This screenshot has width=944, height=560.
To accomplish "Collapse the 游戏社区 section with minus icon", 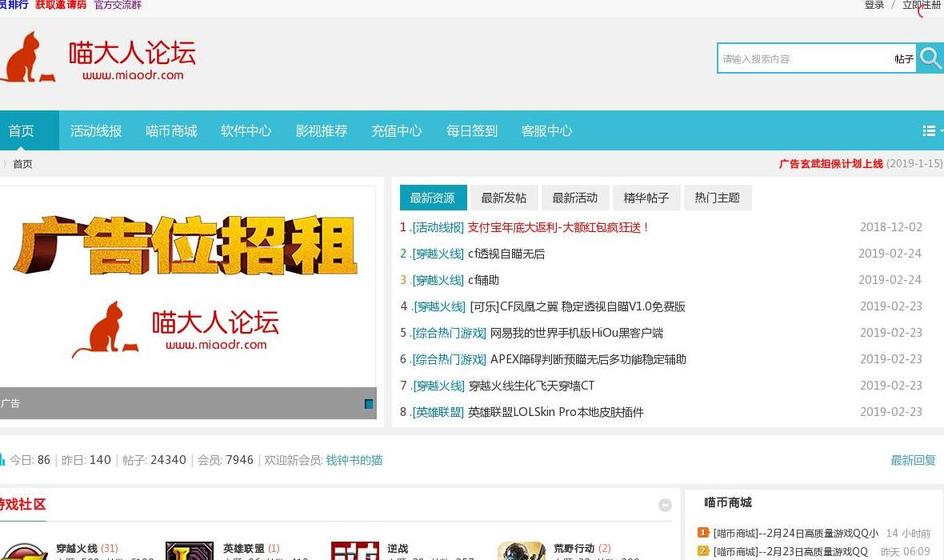I will coord(665,506).
